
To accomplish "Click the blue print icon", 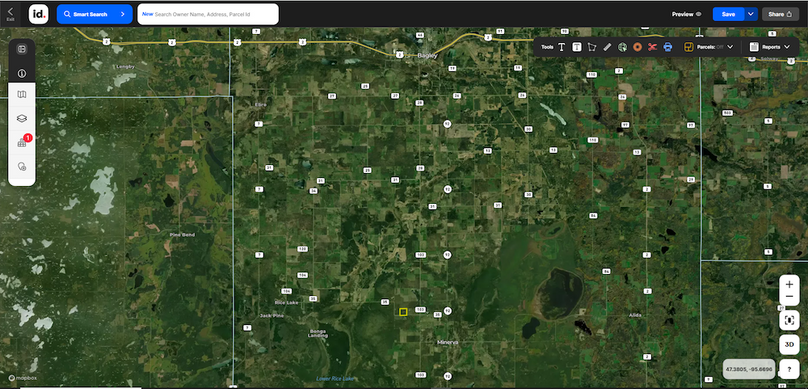I will point(668,47).
